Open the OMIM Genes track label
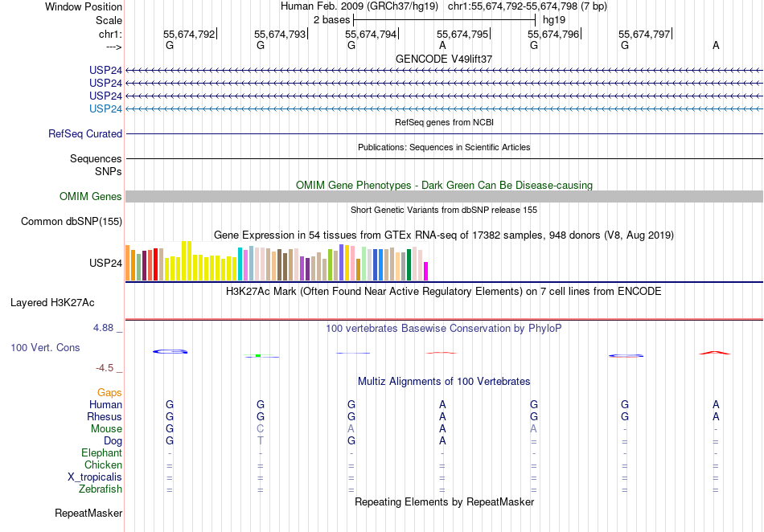 90,197
